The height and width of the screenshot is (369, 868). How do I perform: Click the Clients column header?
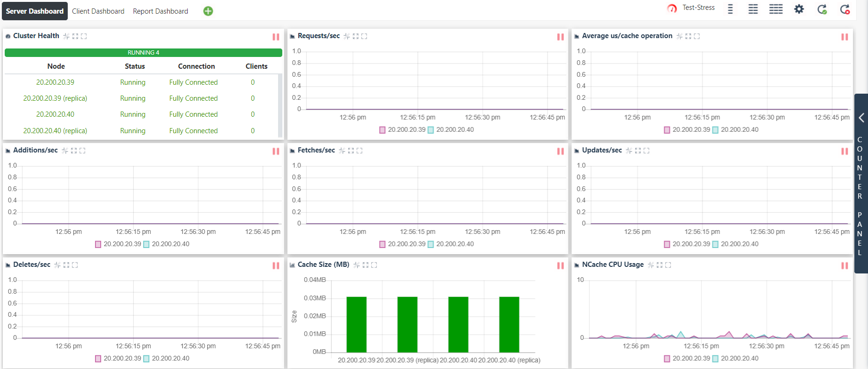[256, 66]
